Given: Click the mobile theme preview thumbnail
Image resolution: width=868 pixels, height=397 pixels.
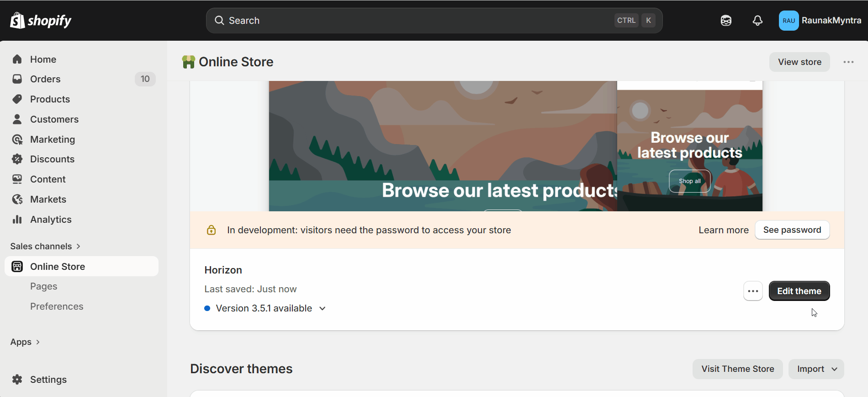Looking at the screenshot, I should point(690,146).
